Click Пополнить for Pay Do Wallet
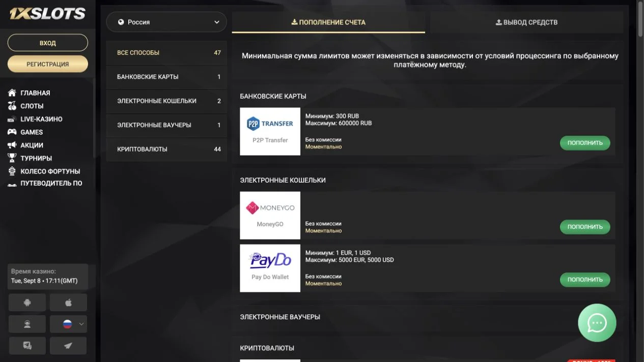This screenshot has width=644, height=362. pyautogui.click(x=585, y=280)
